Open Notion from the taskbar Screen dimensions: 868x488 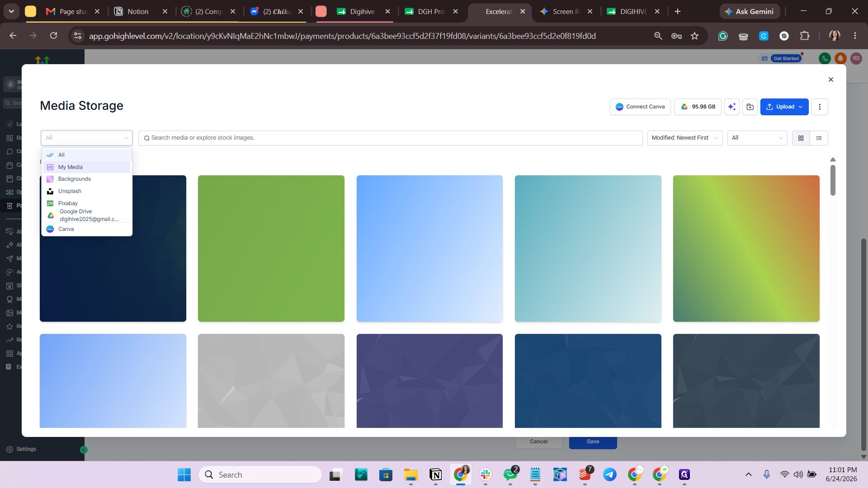[436, 475]
